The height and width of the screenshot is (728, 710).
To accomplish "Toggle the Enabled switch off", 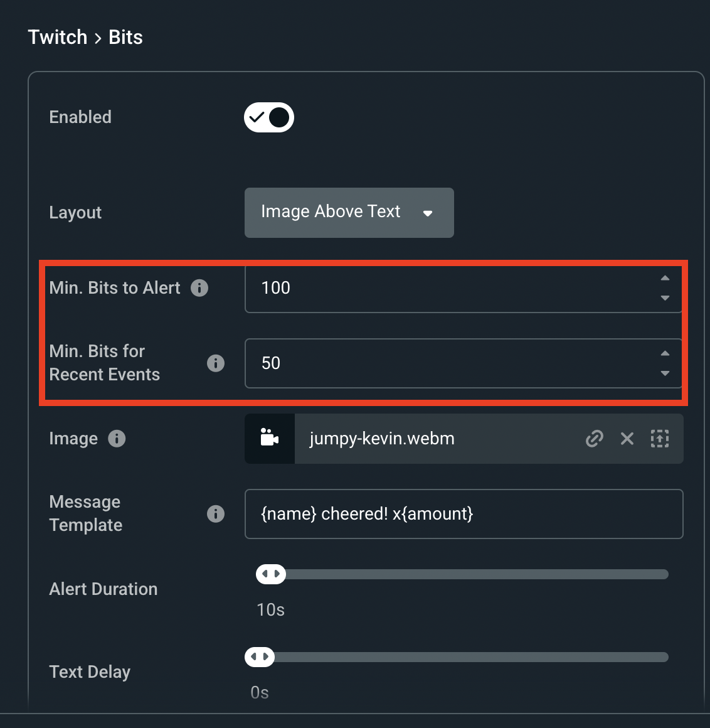I will (269, 117).
